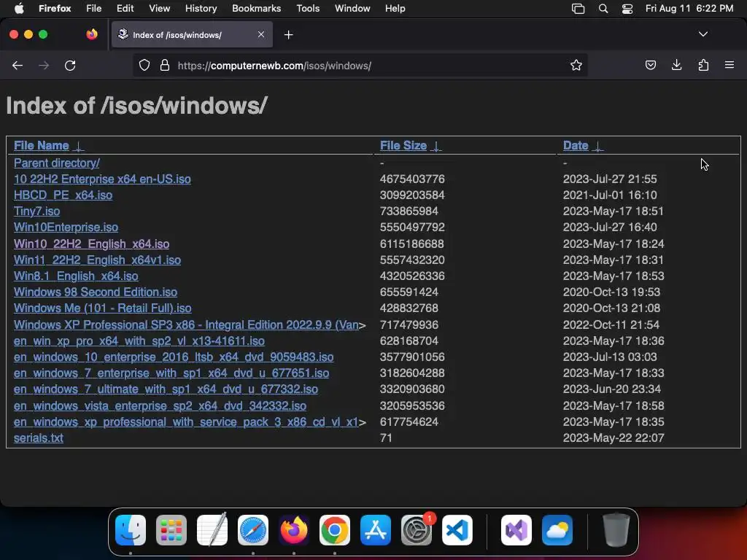Download Win8.1_English_x64.iso
Screen dimensions: 747x560
(x=76, y=276)
